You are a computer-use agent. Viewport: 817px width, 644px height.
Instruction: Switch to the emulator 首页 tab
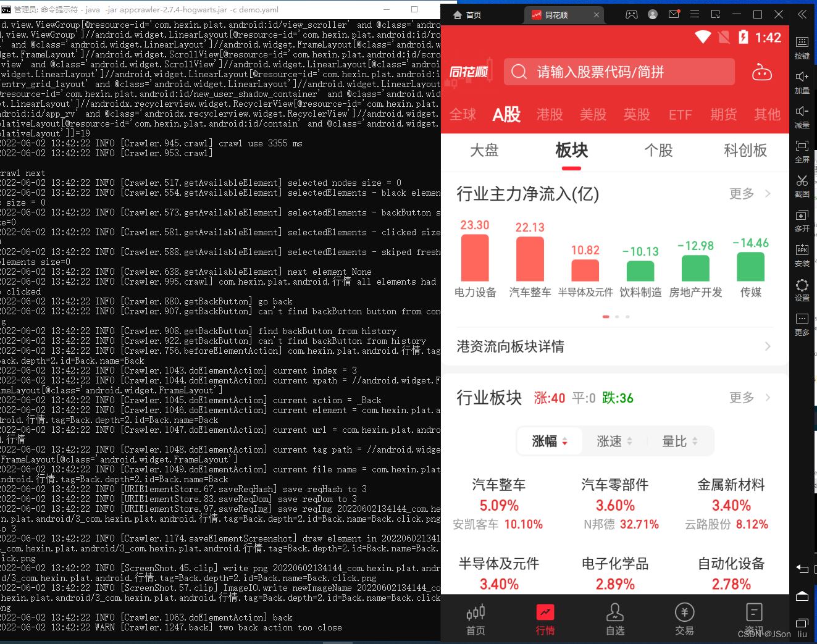click(x=467, y=15)
